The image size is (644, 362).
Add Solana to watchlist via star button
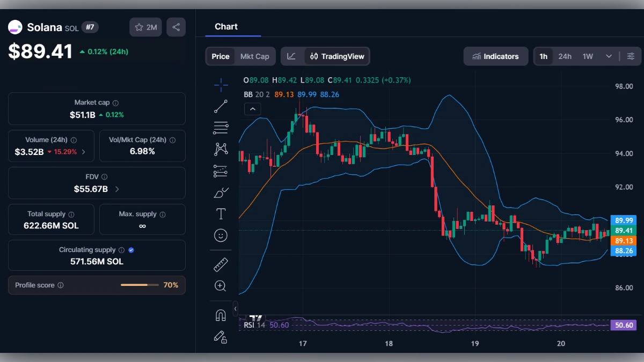click(x=145, y=27)
